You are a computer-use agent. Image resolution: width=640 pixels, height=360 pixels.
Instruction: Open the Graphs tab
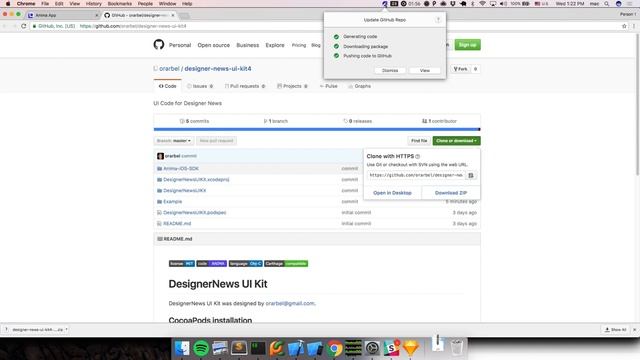[x=360, y=86]
